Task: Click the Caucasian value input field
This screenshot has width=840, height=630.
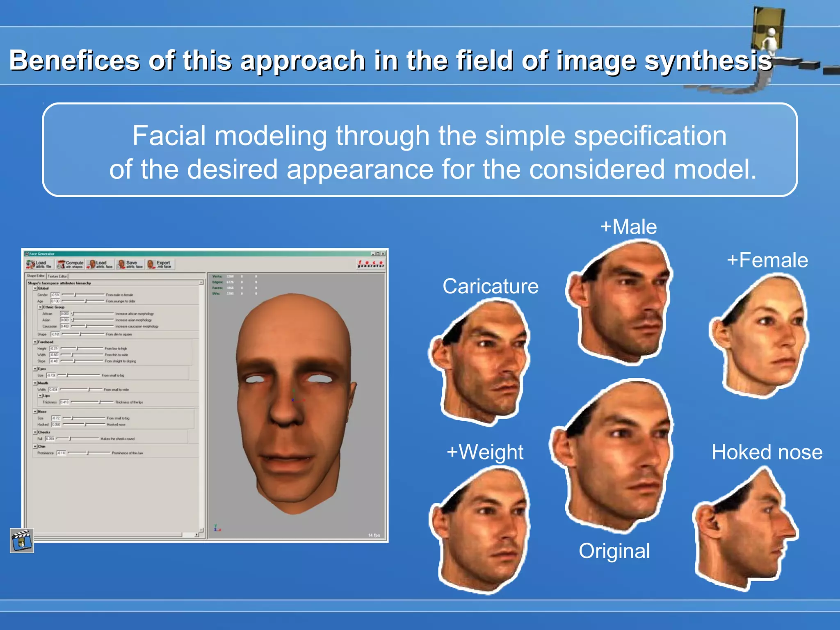Action: click(x=65, y=326)
